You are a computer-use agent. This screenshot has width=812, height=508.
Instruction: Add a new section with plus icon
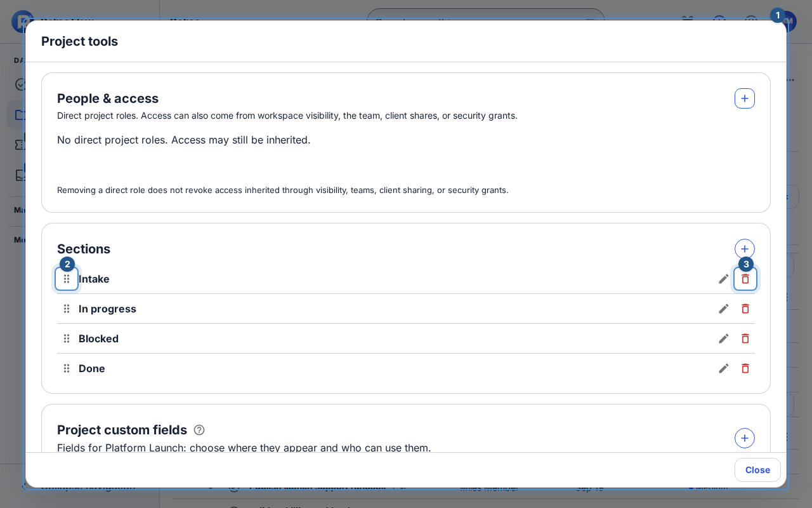click(745, 249)
